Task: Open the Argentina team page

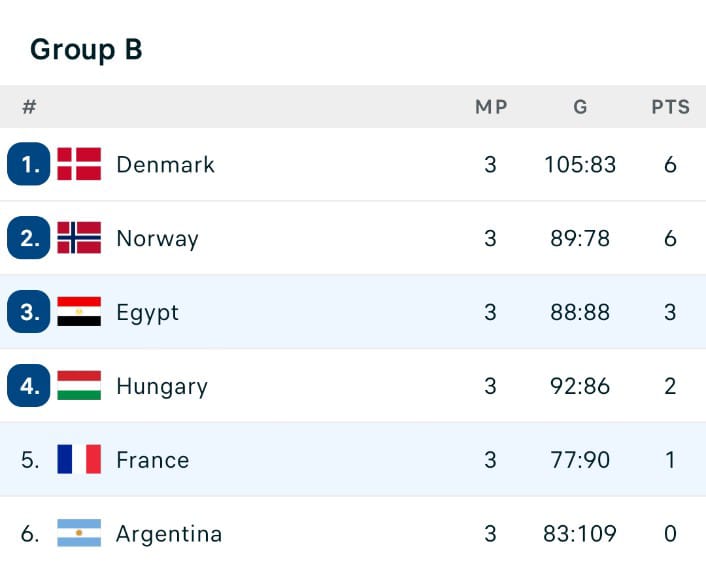Action: [x=169, y=534]
